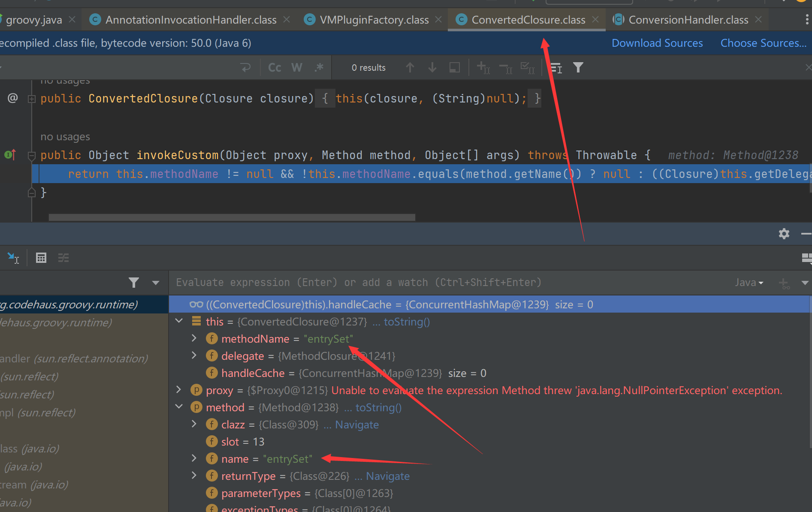Open the Java language dropdown in evaluator
The image size is (812, 512).
click(x=749, y=283)
